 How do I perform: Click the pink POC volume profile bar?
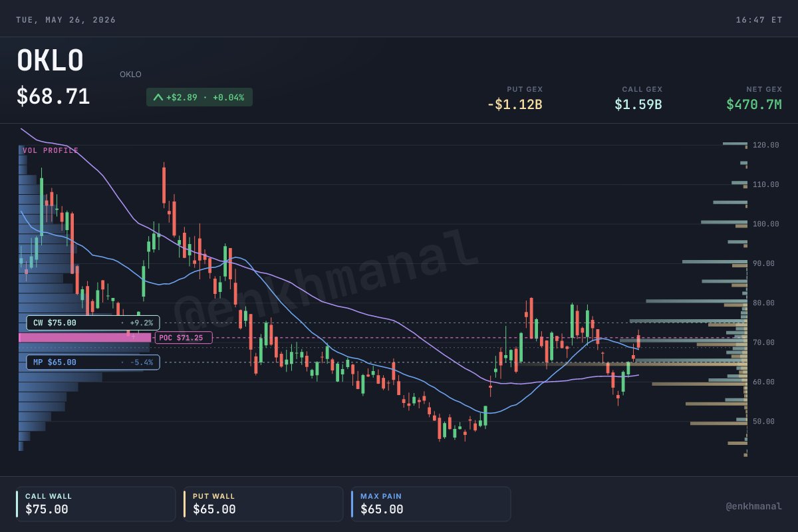pyautogui.click(x=85, y=338)
